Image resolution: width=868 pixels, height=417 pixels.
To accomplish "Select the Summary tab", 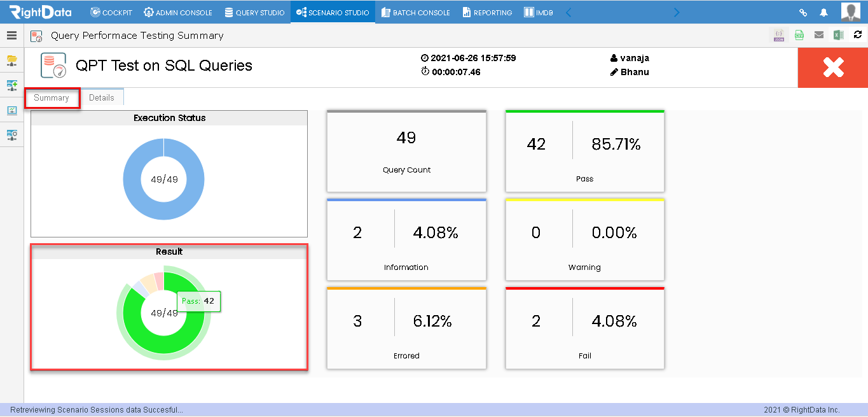I will 52,98.
